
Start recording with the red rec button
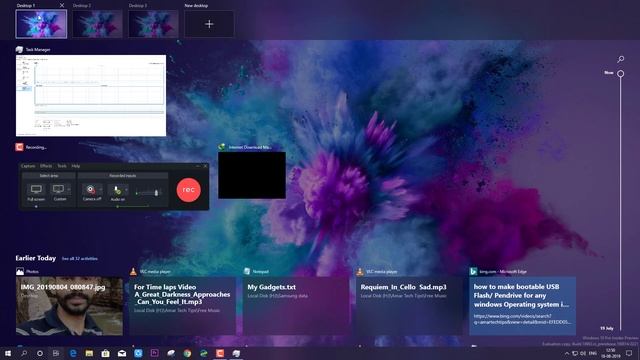pos(189,190)
